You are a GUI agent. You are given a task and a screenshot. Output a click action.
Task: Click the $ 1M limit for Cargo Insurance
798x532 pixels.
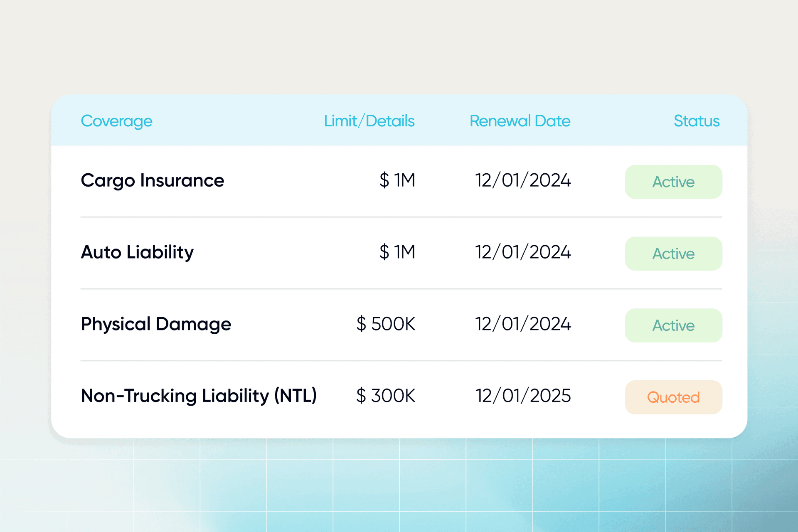click(397, 180)
